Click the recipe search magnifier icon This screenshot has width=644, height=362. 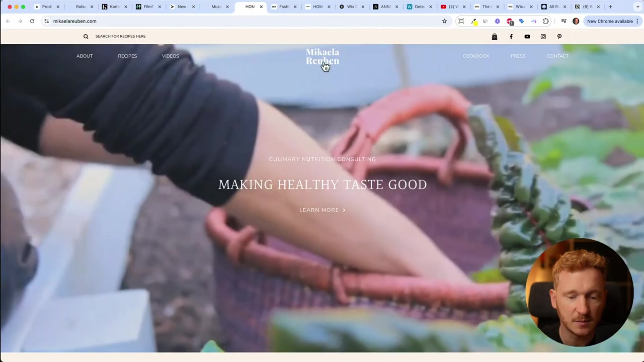pos(86,36)
